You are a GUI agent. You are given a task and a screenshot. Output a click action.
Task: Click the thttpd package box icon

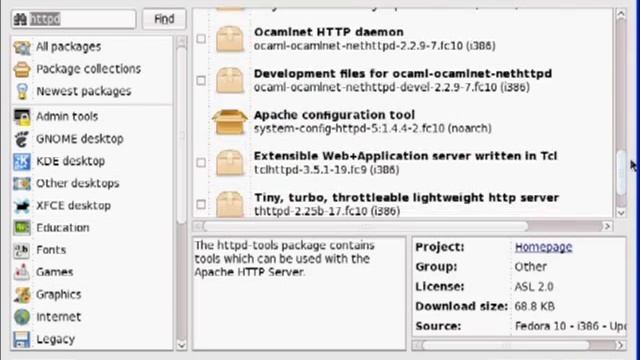point(230,204)
